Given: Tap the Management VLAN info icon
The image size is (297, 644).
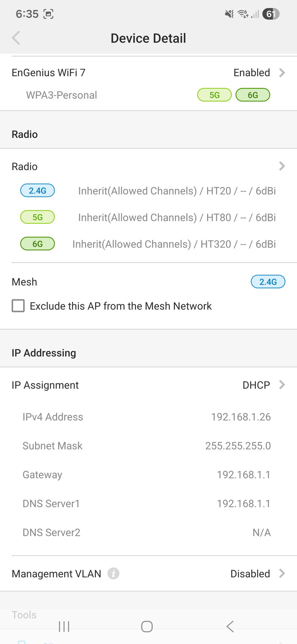Looking at the screenshot, I should pos(113,574).
